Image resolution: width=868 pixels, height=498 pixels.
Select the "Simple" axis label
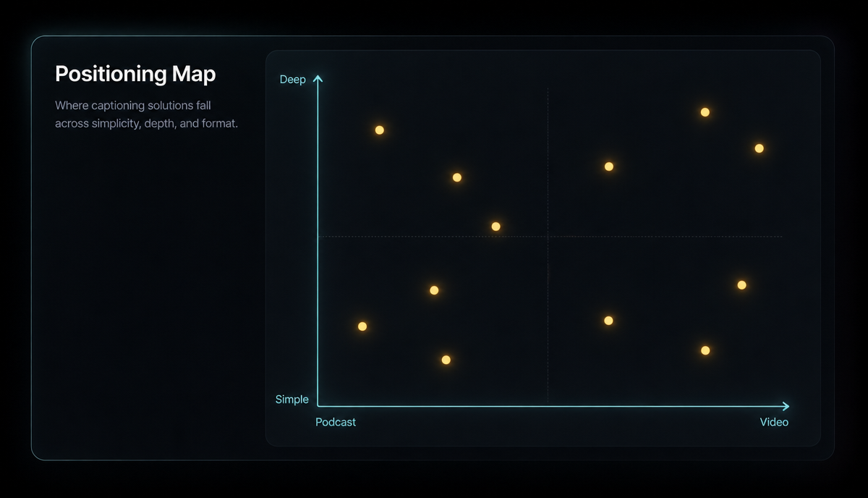coord(292,400)
